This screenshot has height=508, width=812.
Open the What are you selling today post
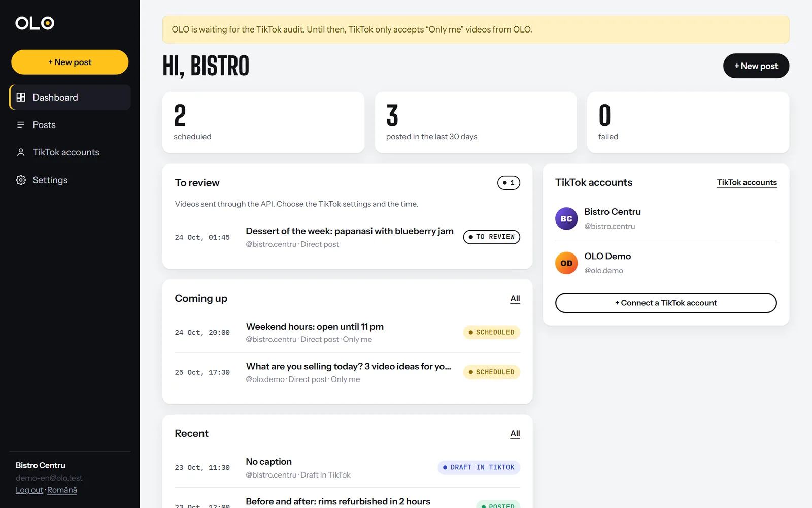tap(349, 367)
